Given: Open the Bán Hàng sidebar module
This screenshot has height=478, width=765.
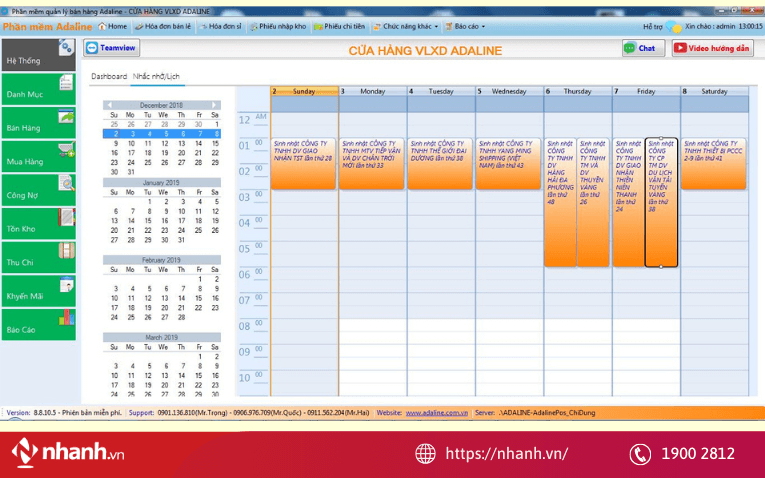Looking at the screenshot, I should [39, 122].
